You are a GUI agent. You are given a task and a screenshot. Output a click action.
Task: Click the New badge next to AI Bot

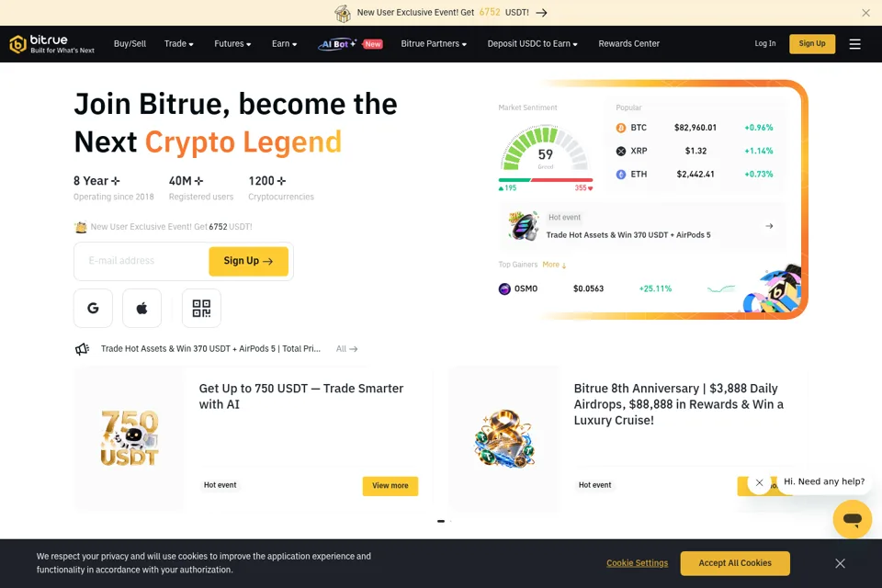[x=372, y=44]
